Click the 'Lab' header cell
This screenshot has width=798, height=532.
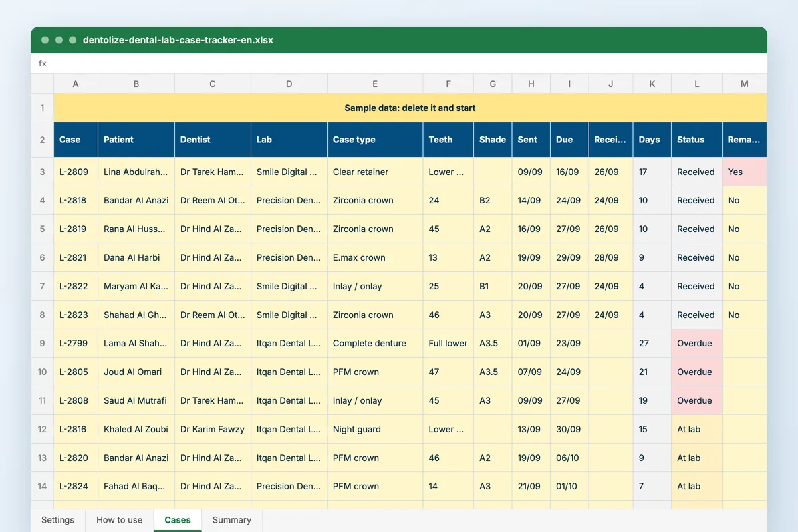289,140
